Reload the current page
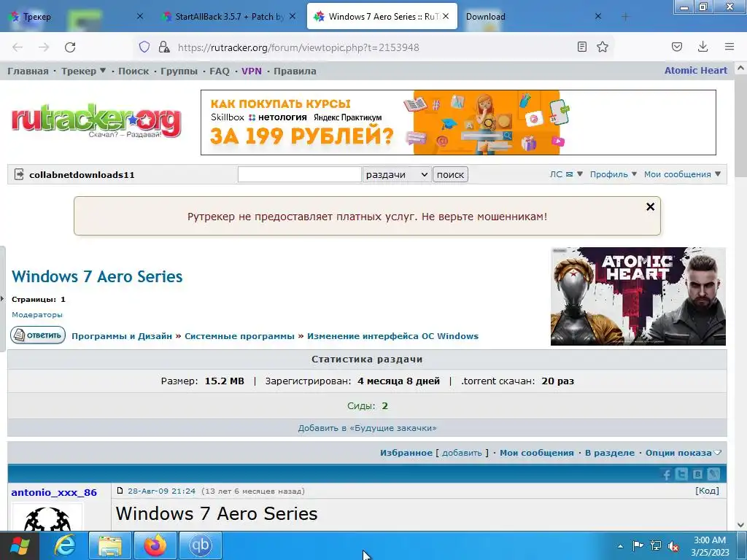This screenshot has height=560, width=747. click(70, 47)
